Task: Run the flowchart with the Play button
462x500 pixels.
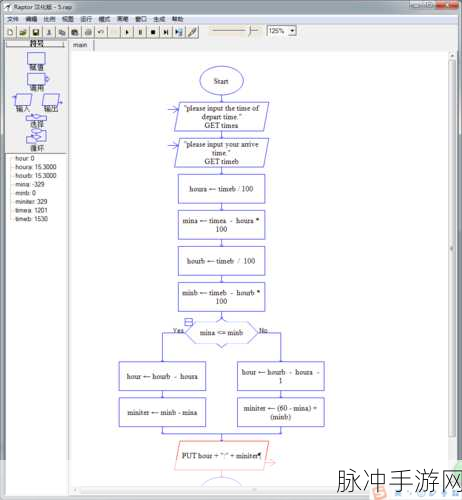Action: [127, 32]
